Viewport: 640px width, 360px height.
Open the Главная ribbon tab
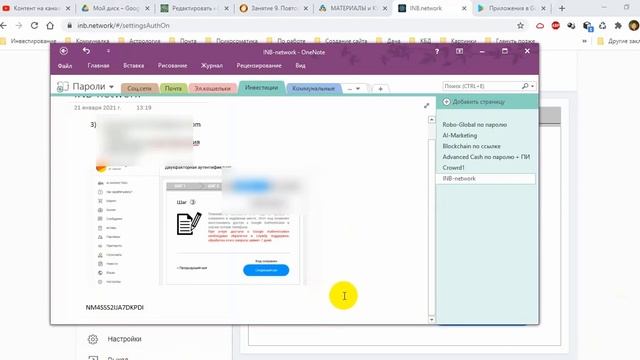click(98, 66)
